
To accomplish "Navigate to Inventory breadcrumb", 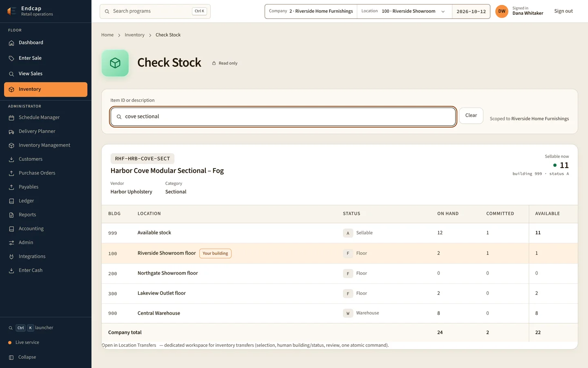I will tap(135, 35).
